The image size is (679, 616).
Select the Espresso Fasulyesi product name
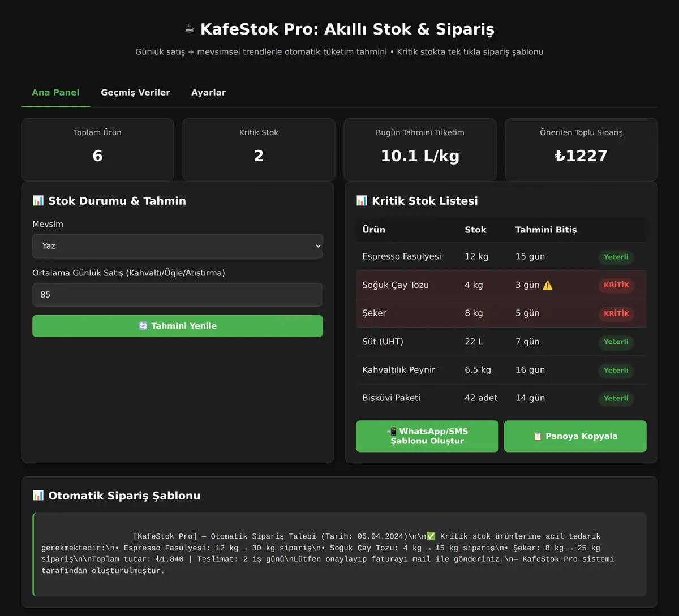[x=402, y=256]
